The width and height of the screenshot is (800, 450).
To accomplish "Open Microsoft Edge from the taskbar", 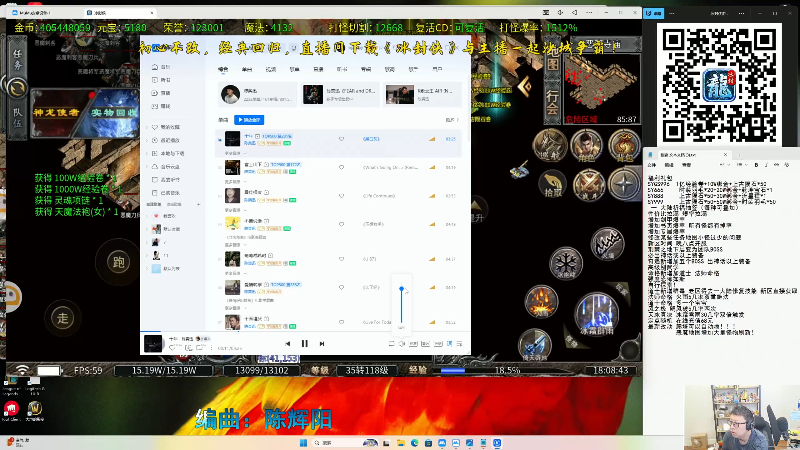I will click(414, 443).
